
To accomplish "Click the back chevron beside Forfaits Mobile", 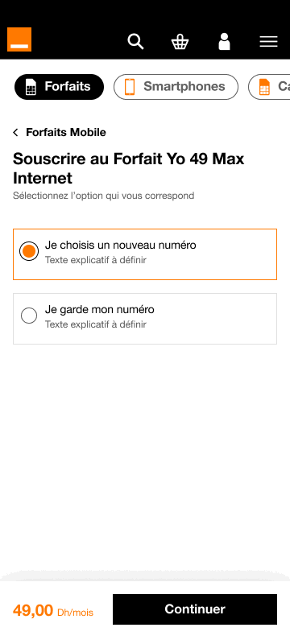I will 15,132.
